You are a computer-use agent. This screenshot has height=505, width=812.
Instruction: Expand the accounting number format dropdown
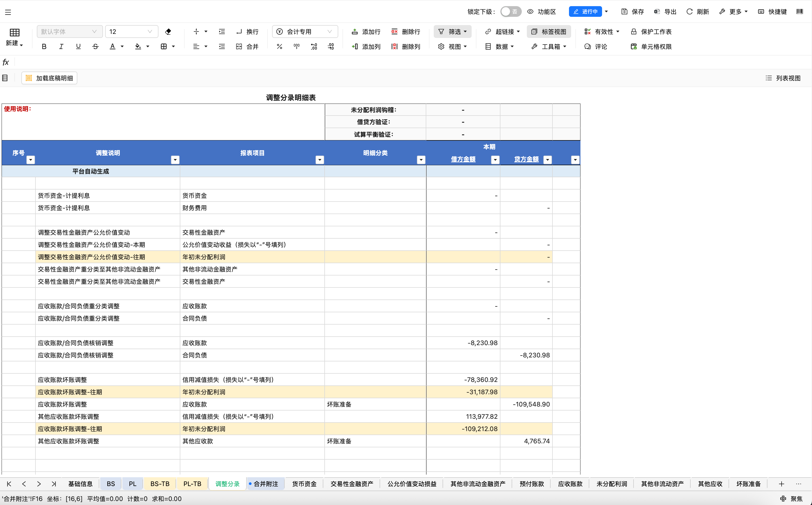[x=329, y=32]
